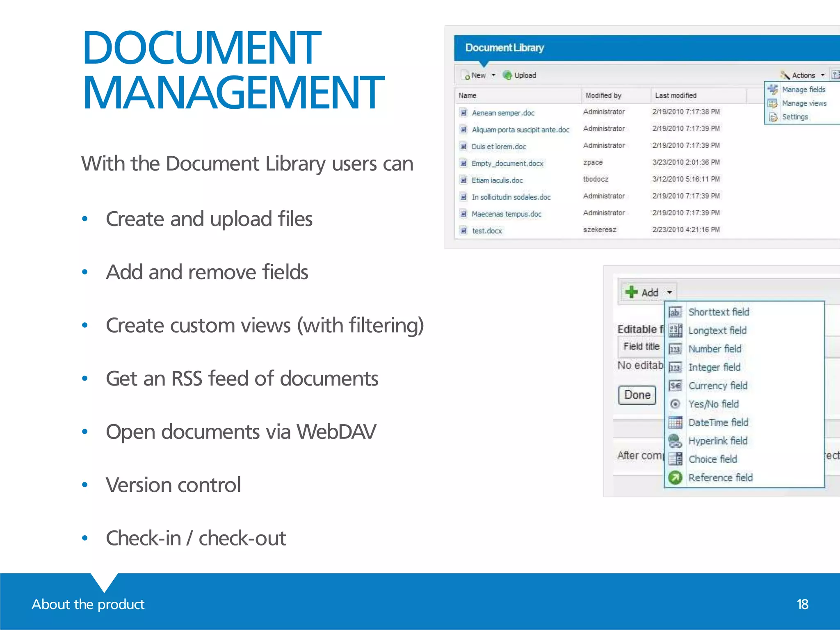Open Maecenas tempus.doc link
Screen dimensions: 840x630
[507, 214]
